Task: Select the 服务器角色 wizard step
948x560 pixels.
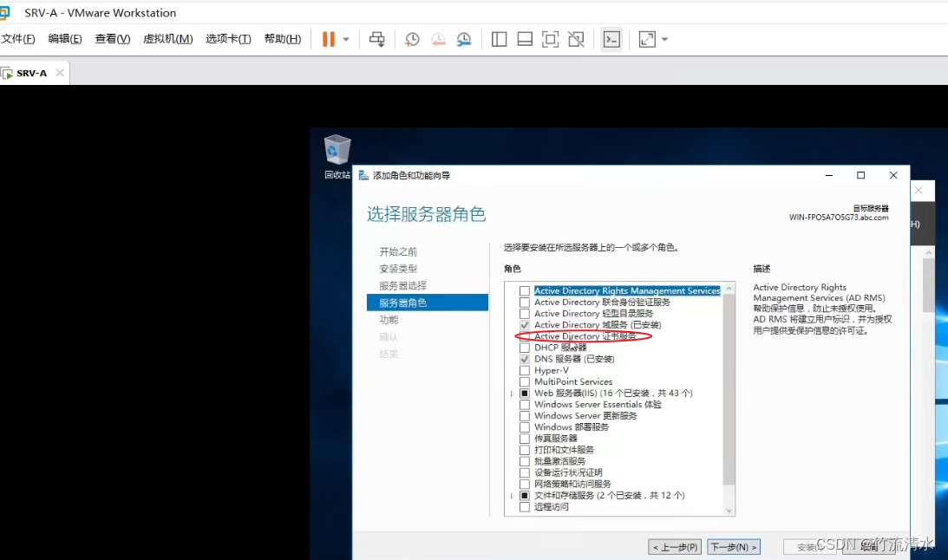Action: click(x=427, y=303)
